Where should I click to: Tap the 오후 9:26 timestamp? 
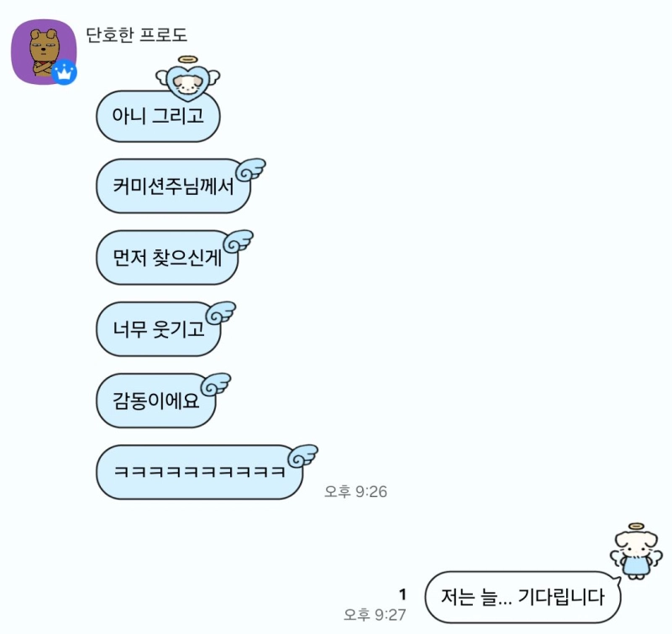pyautogui.click(x=355, y=491)
